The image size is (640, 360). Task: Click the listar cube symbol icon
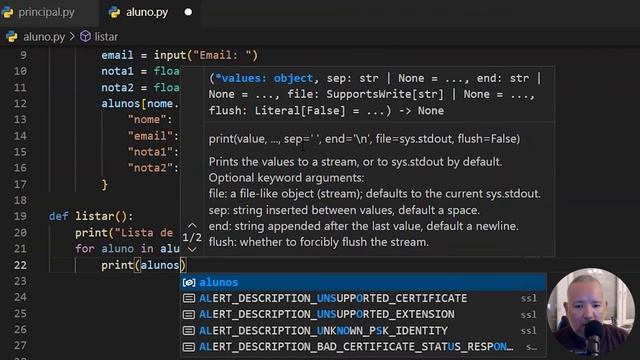coord(85,37)
